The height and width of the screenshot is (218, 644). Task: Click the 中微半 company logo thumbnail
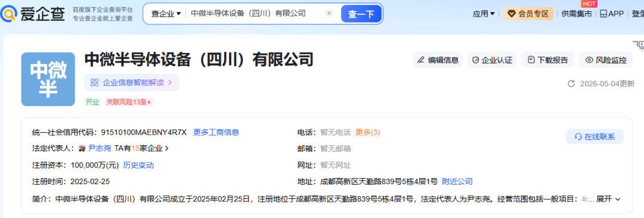pyautogui.click(x=48, y=79)
